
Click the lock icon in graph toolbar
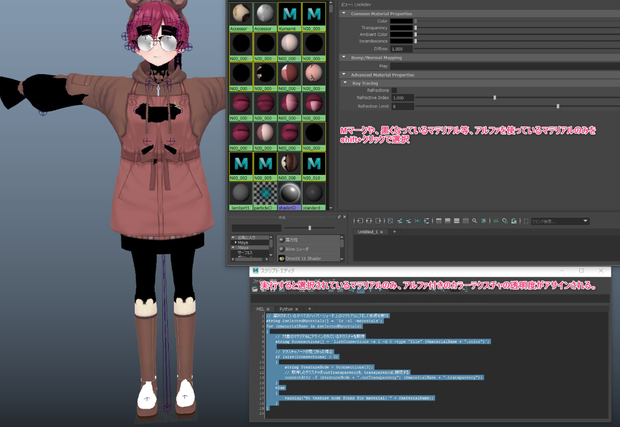coord(514,221)
